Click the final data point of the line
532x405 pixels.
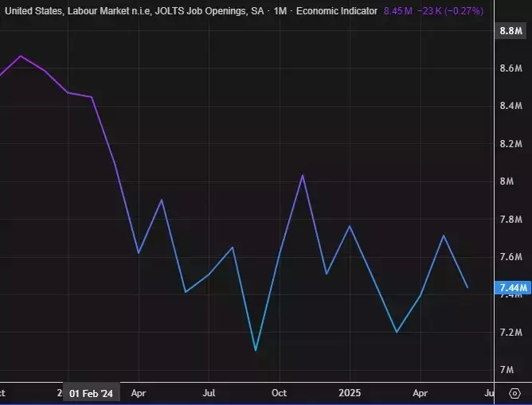coord(467,288)
